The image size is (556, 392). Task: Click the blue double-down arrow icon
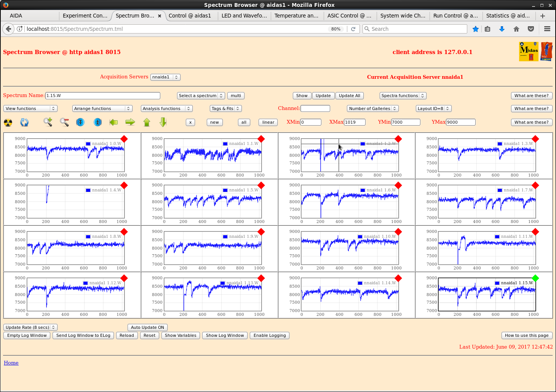tap(80, 122)
